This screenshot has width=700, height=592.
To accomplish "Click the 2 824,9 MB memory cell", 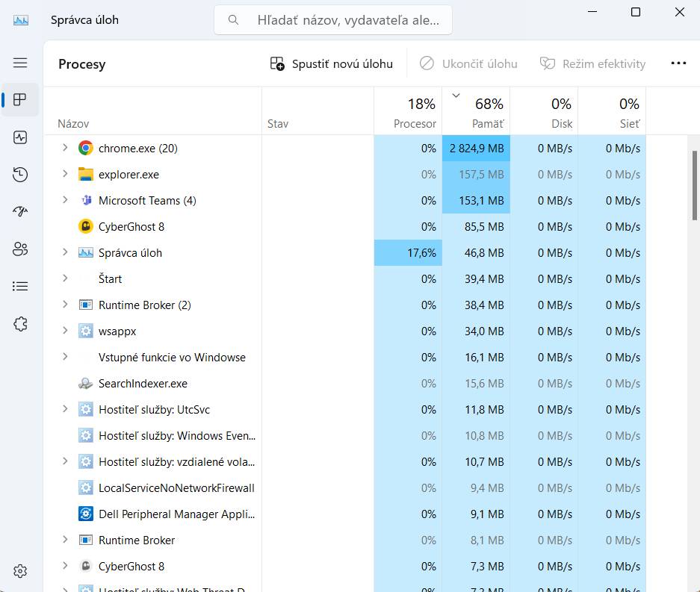I will pos(476,148).
